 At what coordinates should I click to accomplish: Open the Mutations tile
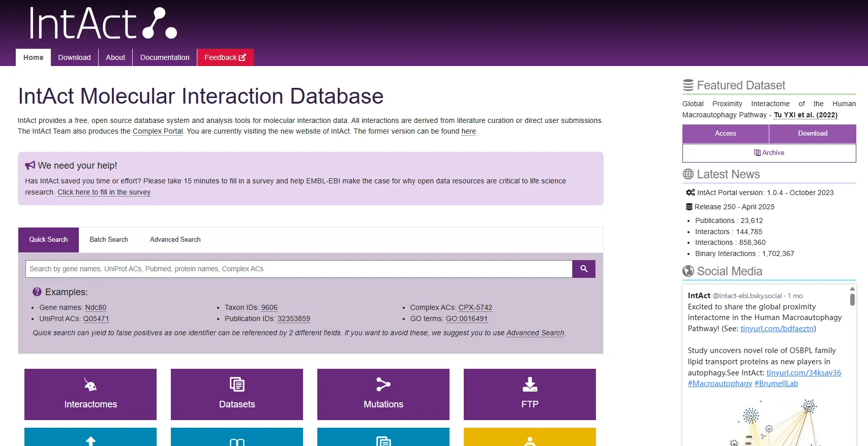click(383, 394)
